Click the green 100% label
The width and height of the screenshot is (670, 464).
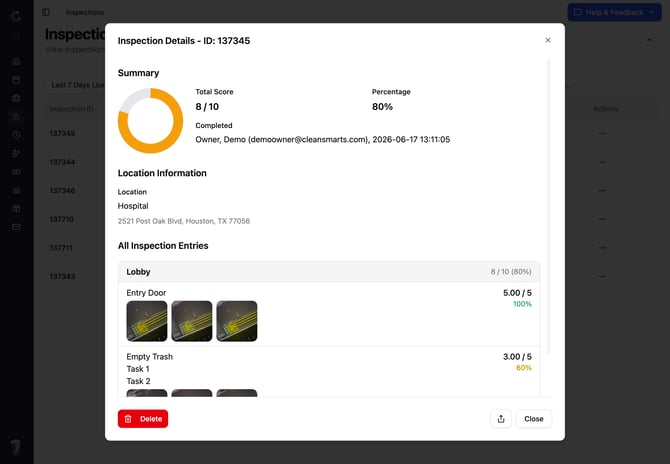(x=522, y=304)
